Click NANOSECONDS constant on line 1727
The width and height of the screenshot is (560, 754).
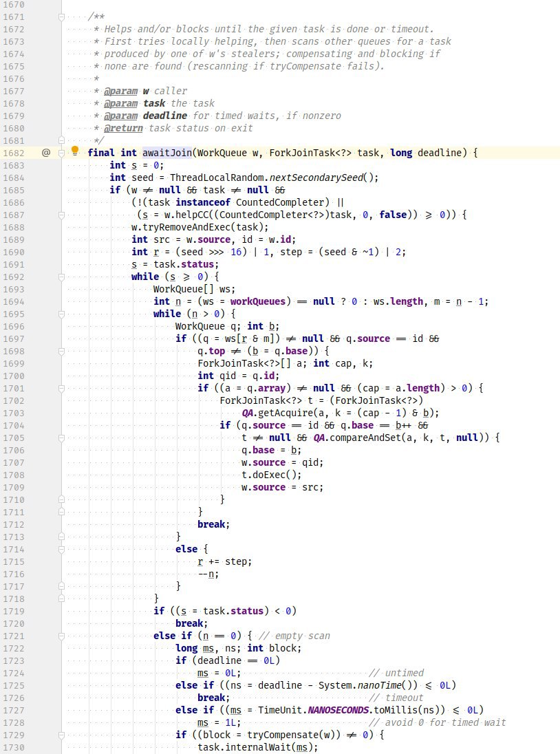(x=338, y=710)
